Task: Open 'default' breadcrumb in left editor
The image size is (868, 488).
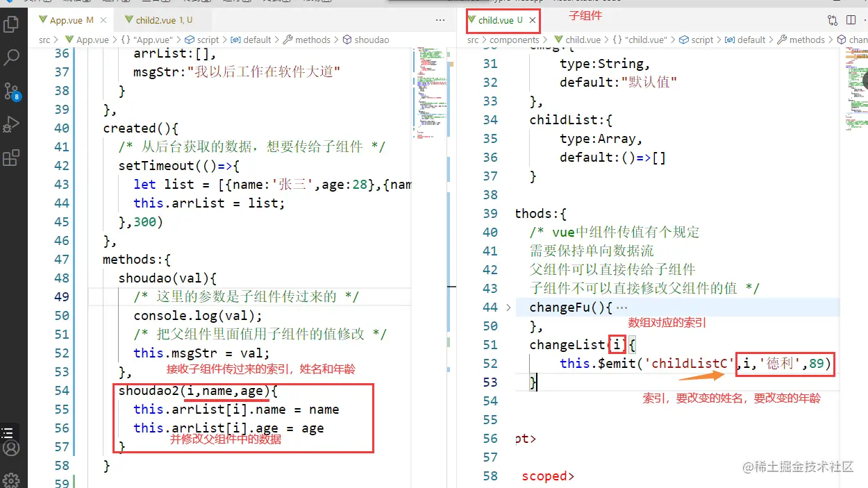Action: pyautogui.click(x=251, y=40)
